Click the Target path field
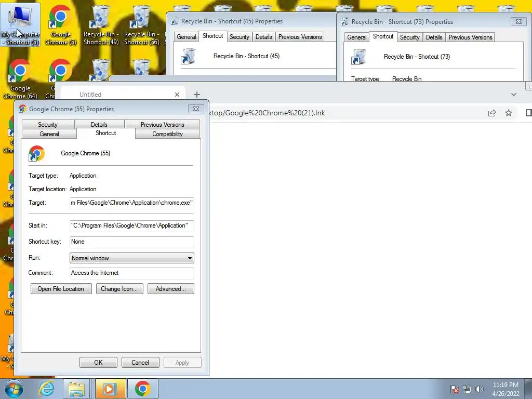Viewport: 532px width, 399px height. point(131,203)
